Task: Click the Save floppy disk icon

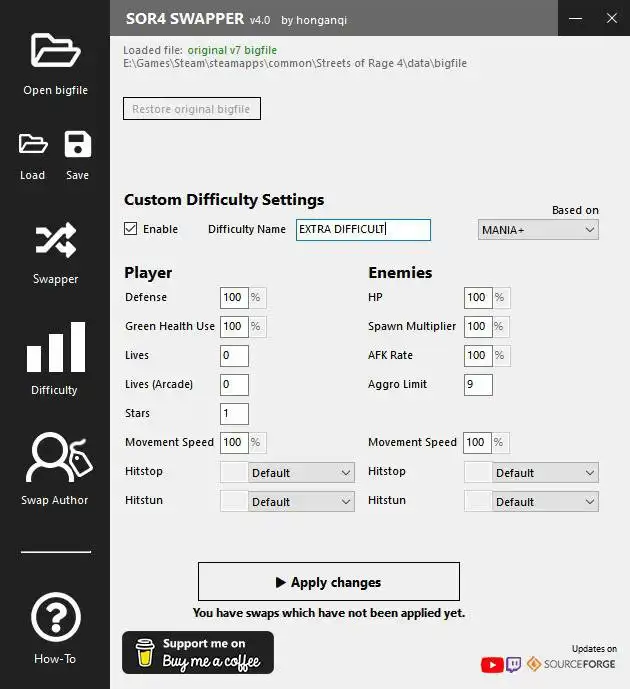Action: (78, 144)
